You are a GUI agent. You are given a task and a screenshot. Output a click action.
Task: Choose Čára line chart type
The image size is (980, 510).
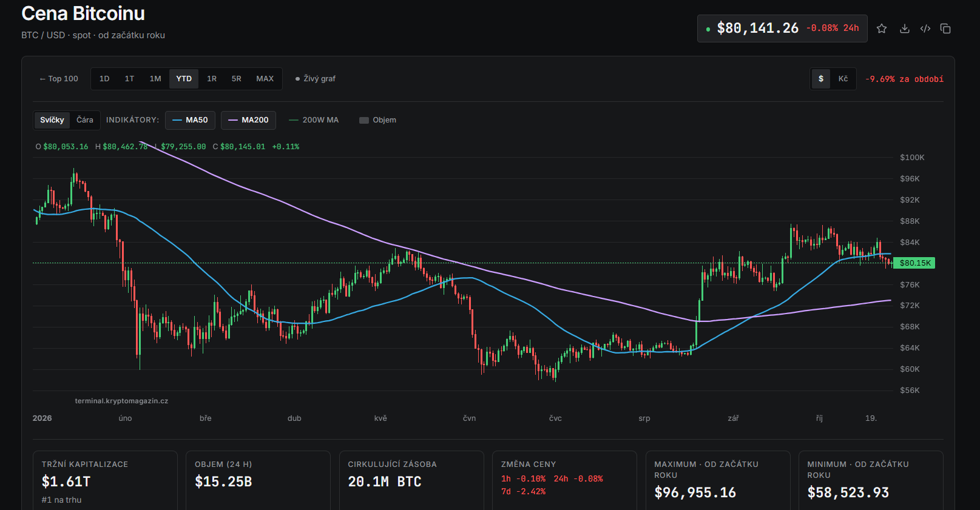coord(85,120)
